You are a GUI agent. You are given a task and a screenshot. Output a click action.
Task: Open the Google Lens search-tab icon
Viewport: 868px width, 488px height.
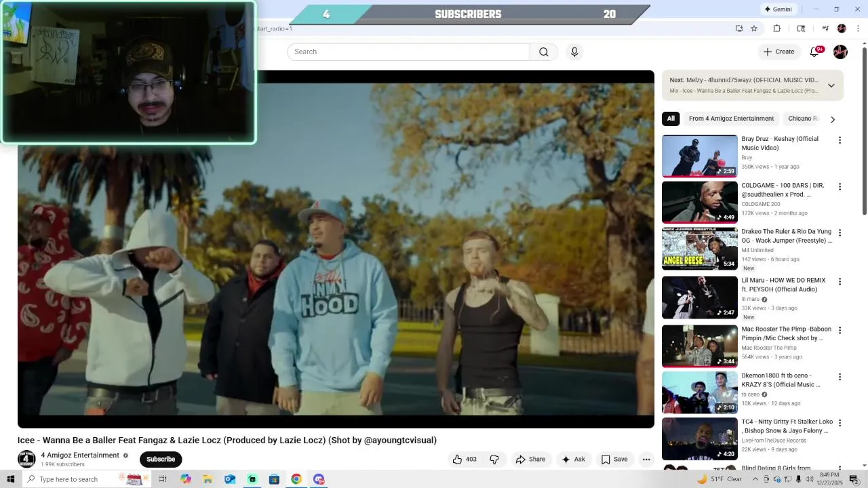pyautogui.click(x=801, y=28)
